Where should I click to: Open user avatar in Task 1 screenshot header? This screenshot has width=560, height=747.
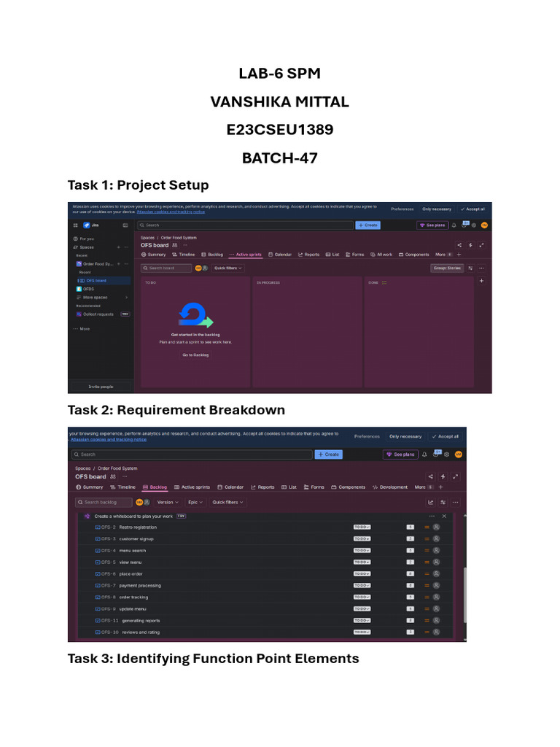pyautogui.click(x=484, y=225)
